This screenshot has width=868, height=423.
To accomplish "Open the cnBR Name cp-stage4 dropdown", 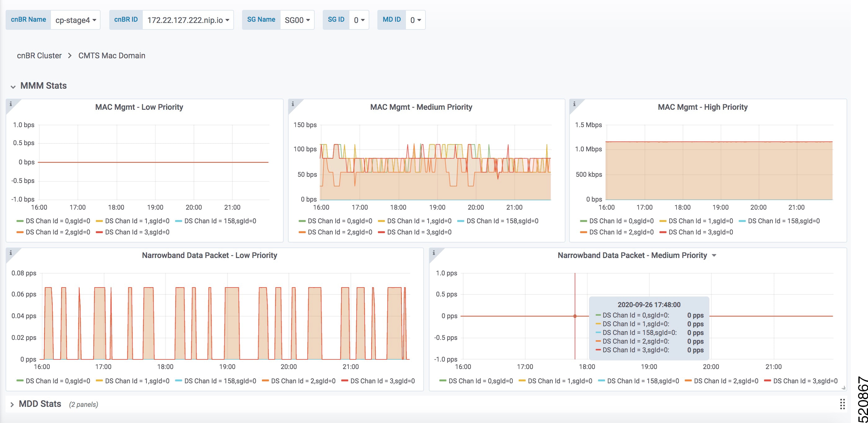I will [75, 20].
